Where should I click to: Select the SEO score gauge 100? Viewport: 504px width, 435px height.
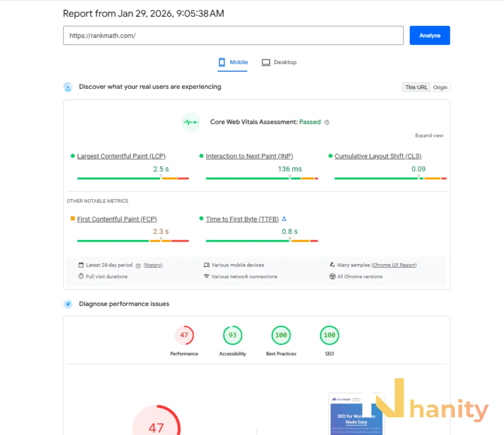coord(329,335)
